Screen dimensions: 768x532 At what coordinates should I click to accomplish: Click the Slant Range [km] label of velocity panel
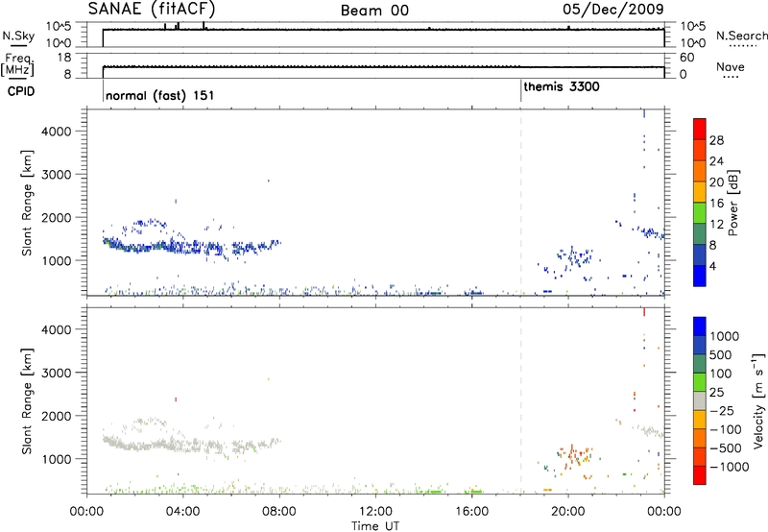tap(27, 401)
